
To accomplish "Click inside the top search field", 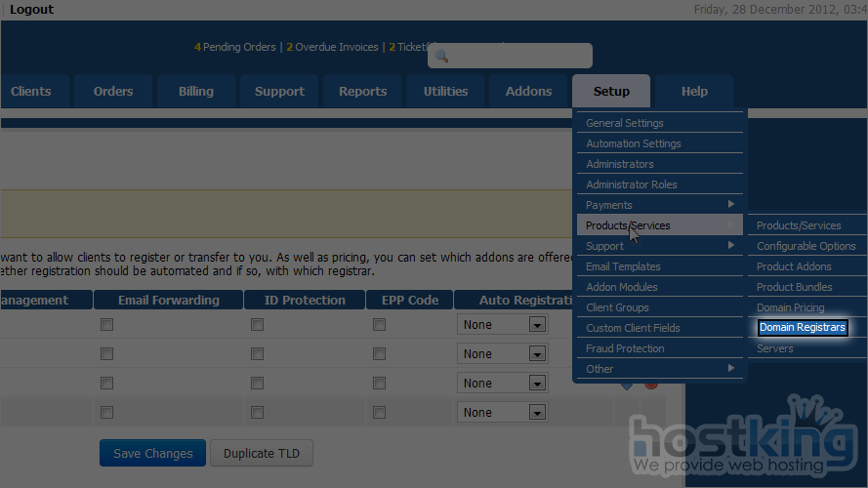I will 517,57.
